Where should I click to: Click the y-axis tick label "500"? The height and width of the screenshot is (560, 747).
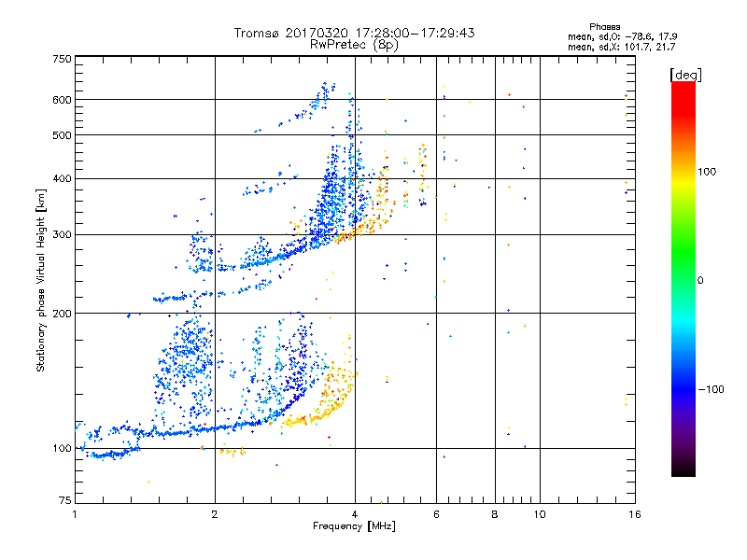tap(62, 135)
